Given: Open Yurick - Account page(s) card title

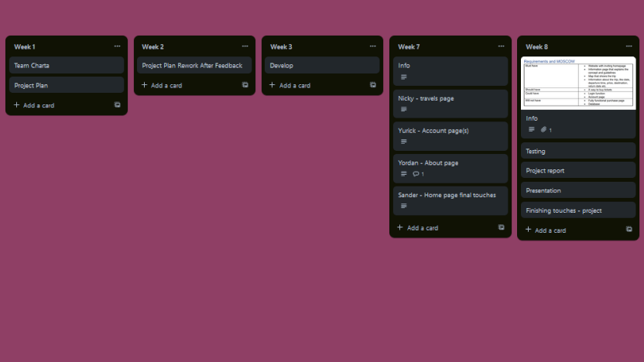Looking at the screenshot, I should coord(433,131).
